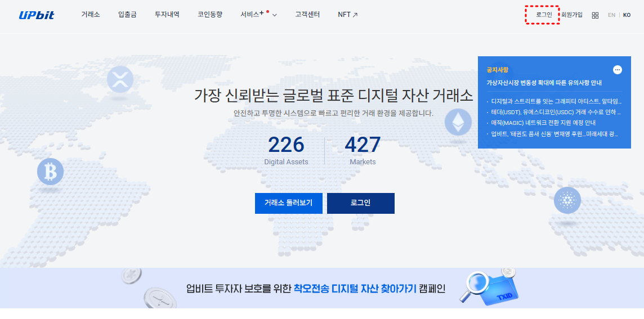
Task: Click the Upbit logo
Action: pyautogui.click(x=37, y=15)
